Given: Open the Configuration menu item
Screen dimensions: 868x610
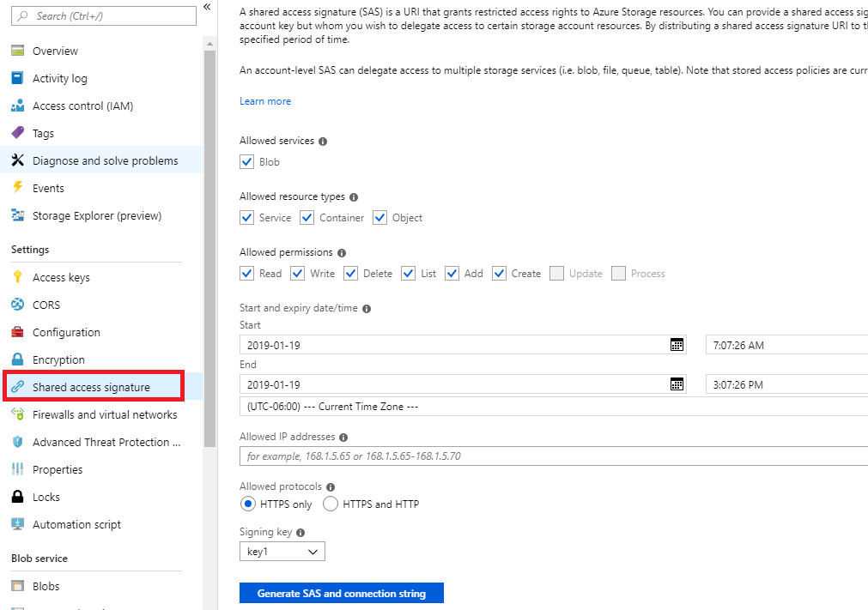Looking at the screenshot, I should (101, 332).
